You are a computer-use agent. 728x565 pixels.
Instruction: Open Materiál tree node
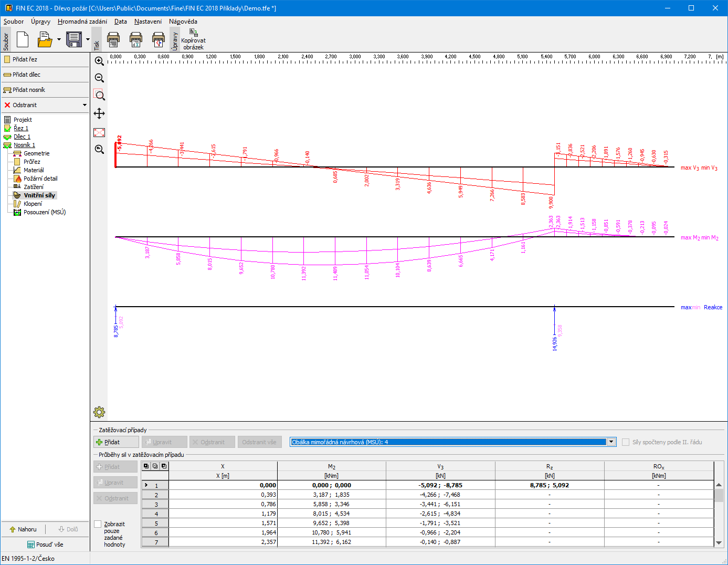coord(34,170)
